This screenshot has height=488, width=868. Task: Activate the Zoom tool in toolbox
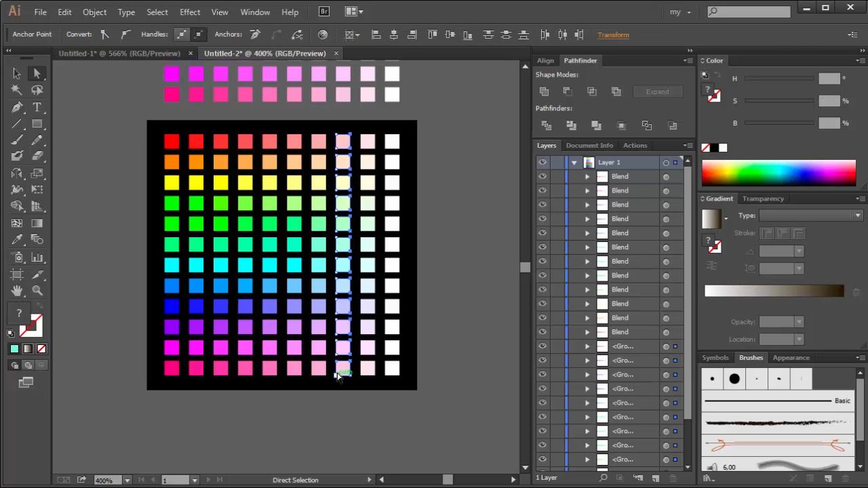[x=37, y=290]
